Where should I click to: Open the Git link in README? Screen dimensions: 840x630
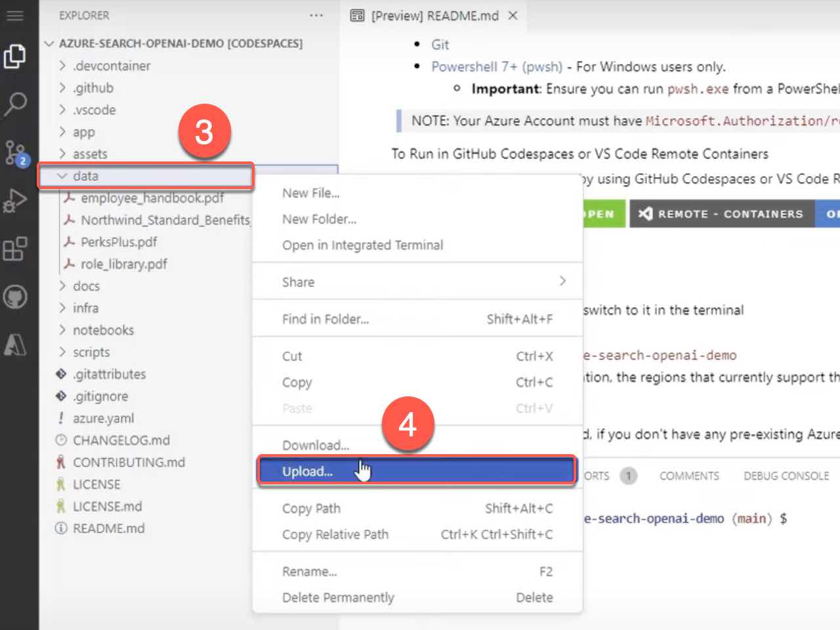pos(440,45)
